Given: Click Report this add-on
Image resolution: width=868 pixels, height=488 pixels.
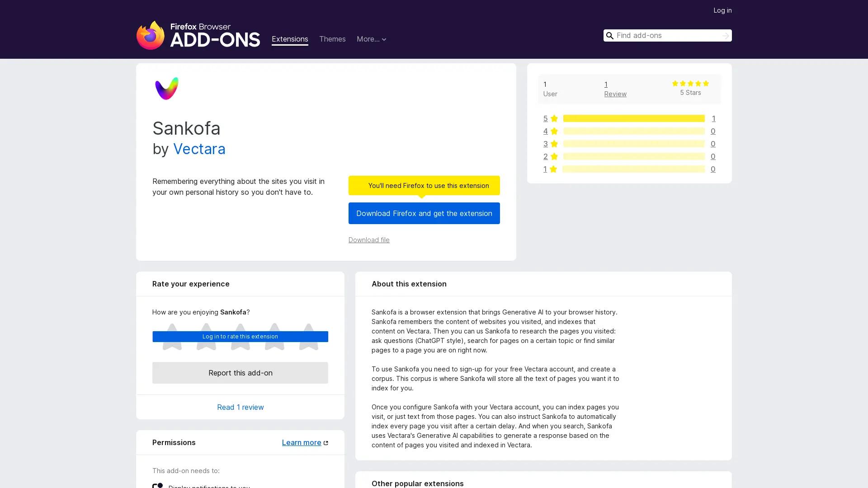Looking at the screenshot, I should tap(240, 373).
